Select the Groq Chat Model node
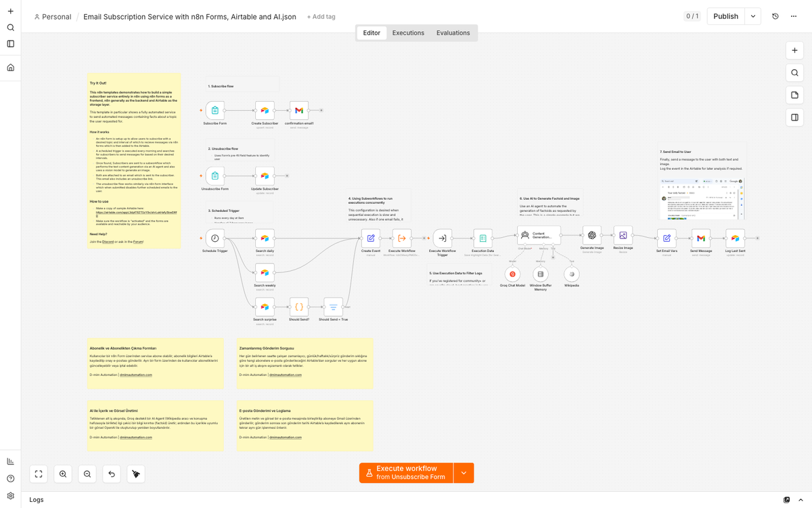812x508 pixels. click(x=512, y=274)
